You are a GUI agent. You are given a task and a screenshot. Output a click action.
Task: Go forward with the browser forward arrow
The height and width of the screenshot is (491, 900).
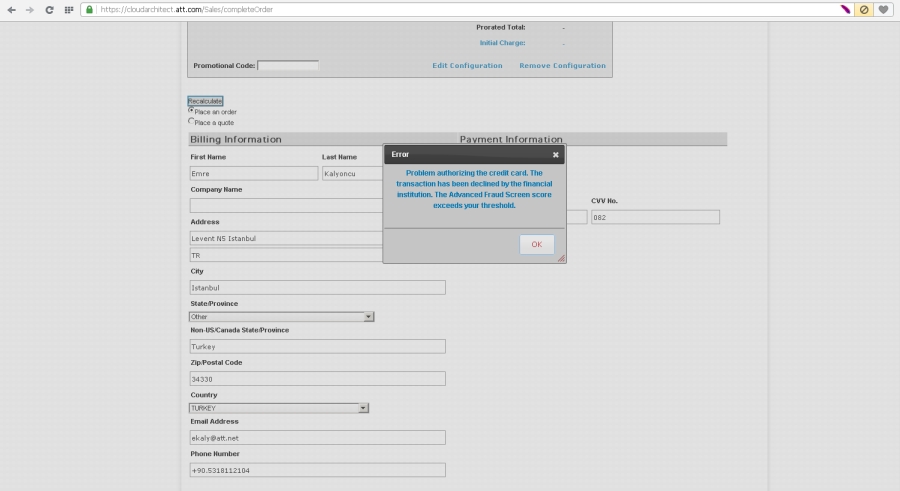[x=30, y=10]
